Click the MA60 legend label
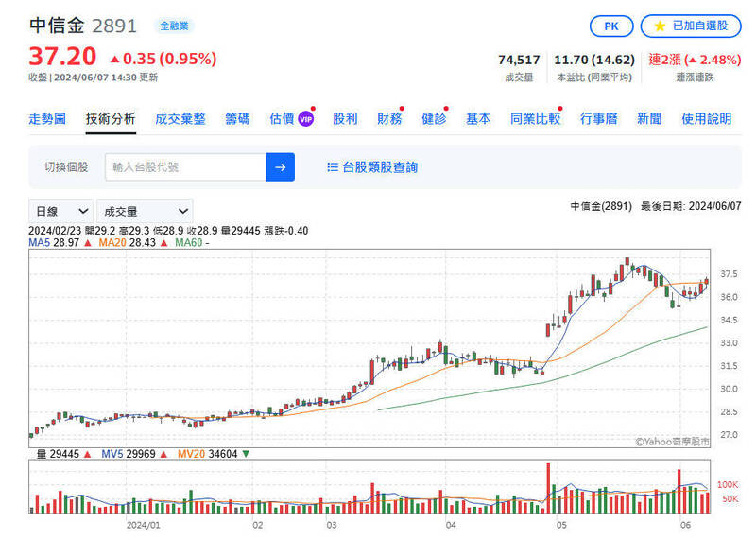This screenshot has height=540, width=756. pos(188,242)
